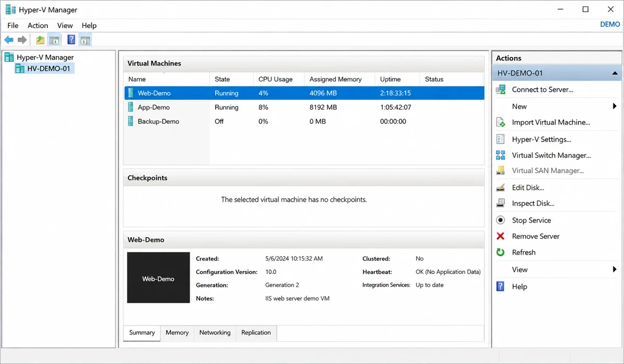
Task: Click the Hyper-V Settings icon
Action: [x=501, y=139]
